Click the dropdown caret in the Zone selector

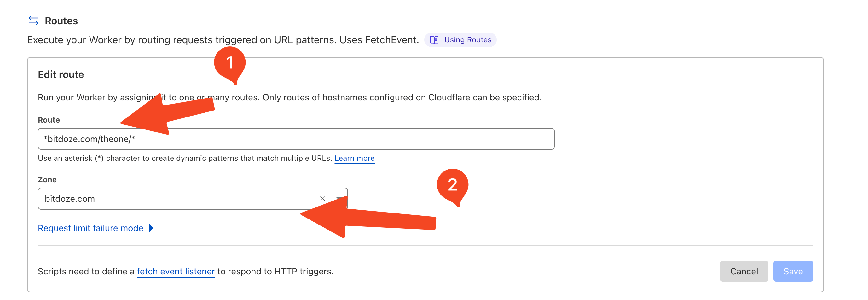pyautogui.click(x=340, y=198)
